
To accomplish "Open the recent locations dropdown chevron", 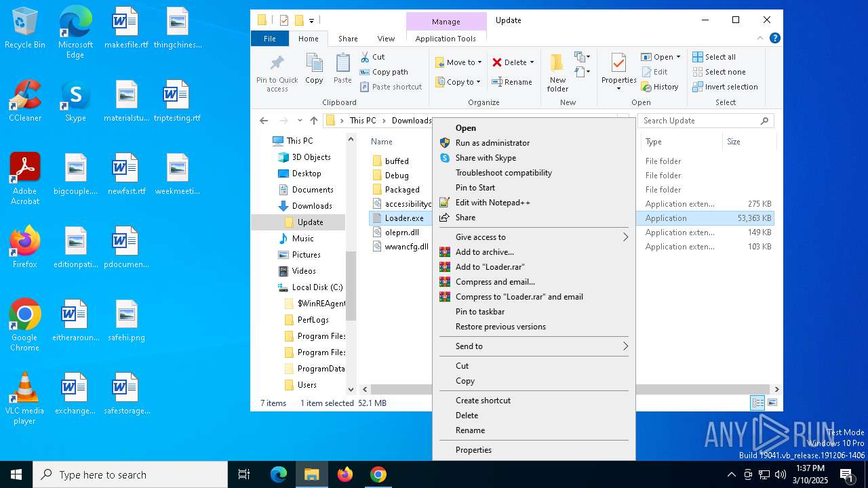I will point(300,121).
